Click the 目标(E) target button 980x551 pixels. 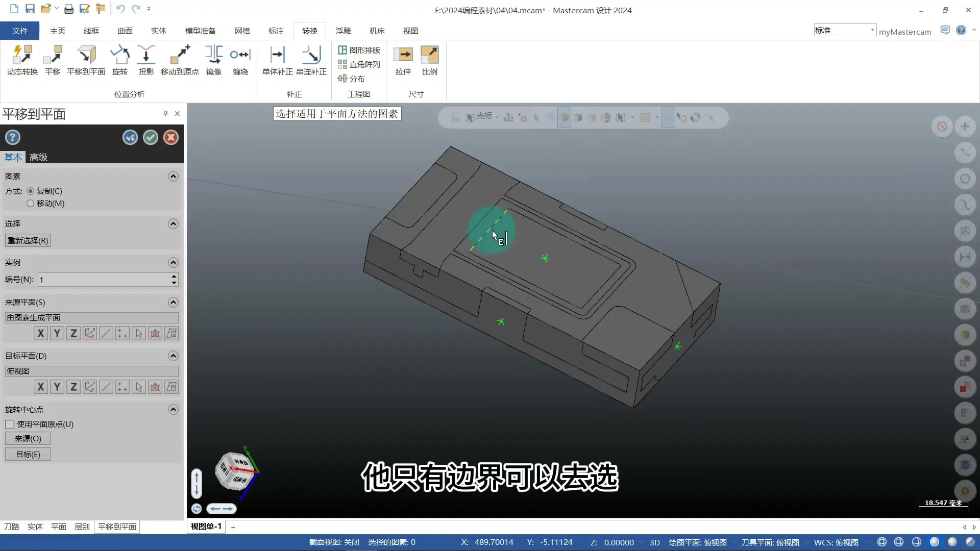(x=28, y=455)
